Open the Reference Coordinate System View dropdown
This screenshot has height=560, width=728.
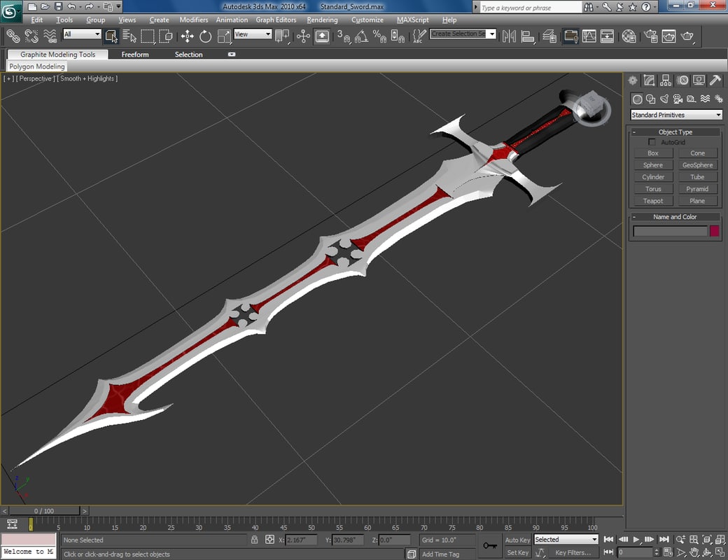click(253, 33)
